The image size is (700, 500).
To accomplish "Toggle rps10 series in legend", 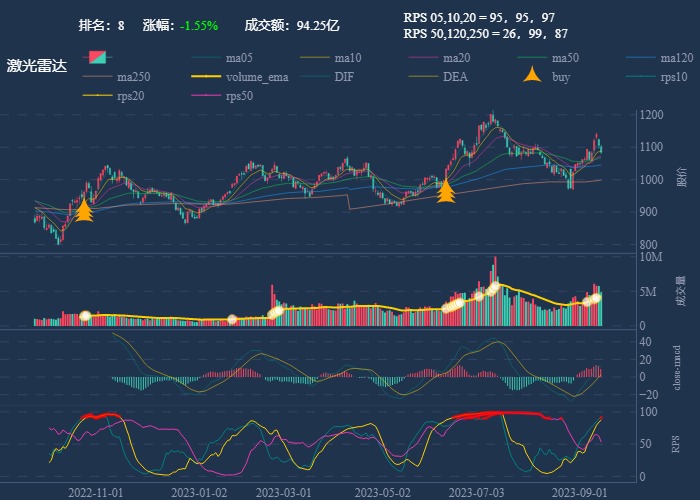I will tap(643, 77).
